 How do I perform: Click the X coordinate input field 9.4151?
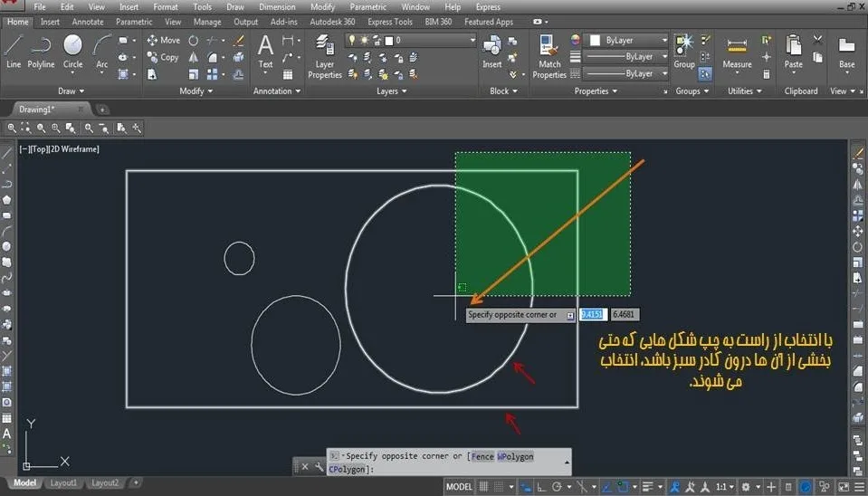[x=593, y=314]
